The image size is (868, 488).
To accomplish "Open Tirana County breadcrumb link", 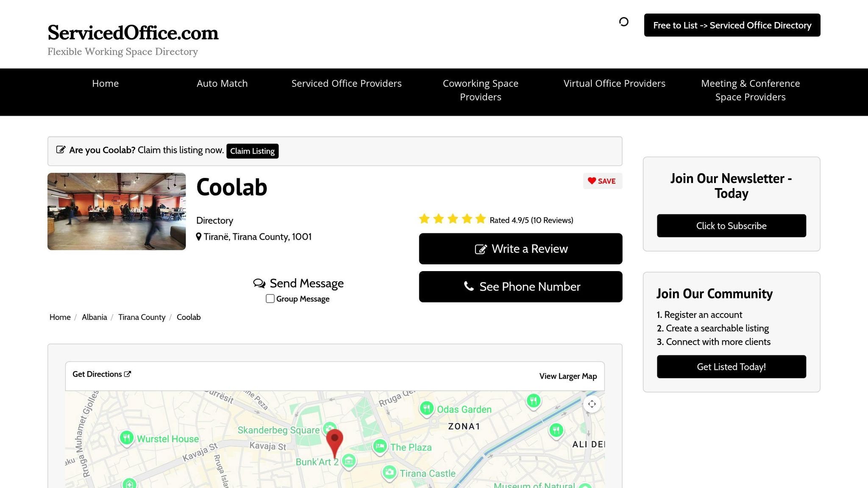I will tap(142, 317).
